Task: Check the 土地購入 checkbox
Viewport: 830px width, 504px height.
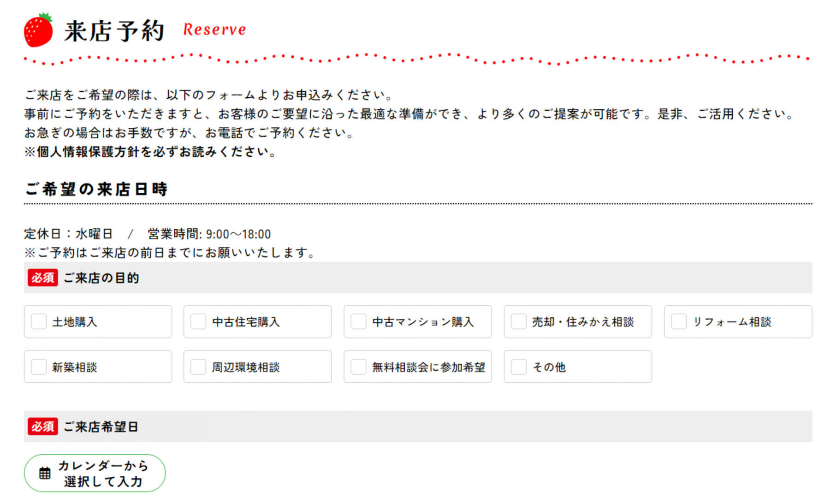Action: point(39,321)
